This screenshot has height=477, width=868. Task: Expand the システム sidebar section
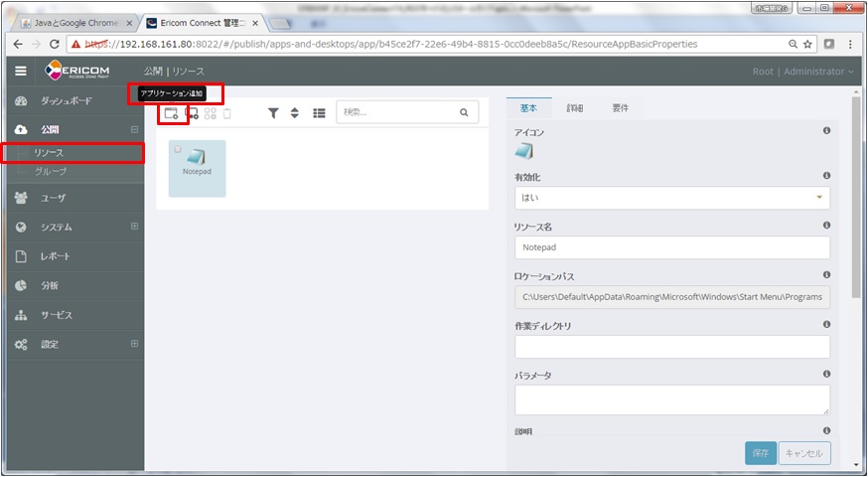coord(134,227)
